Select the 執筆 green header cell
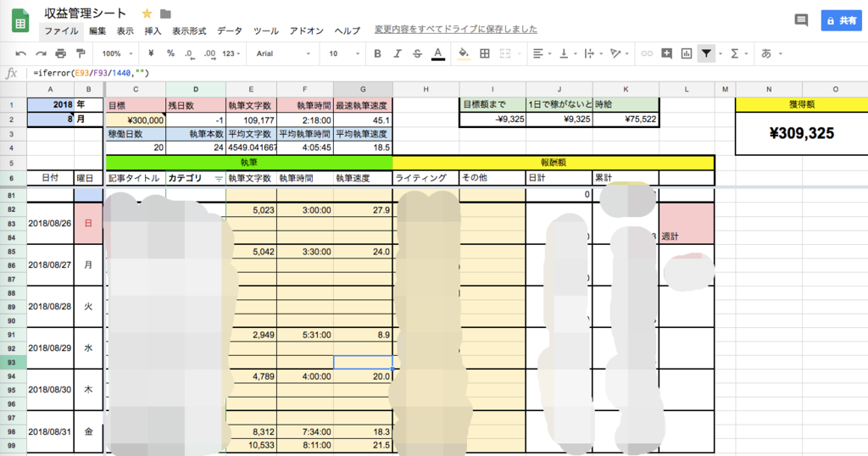This screenshot has width=868, height=456. (249, 162)
